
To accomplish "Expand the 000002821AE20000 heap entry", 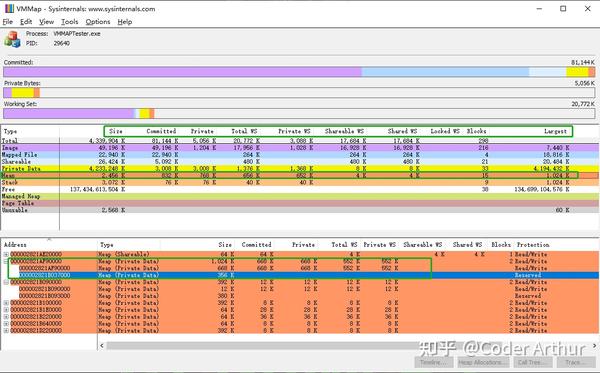I will point(6,254).
